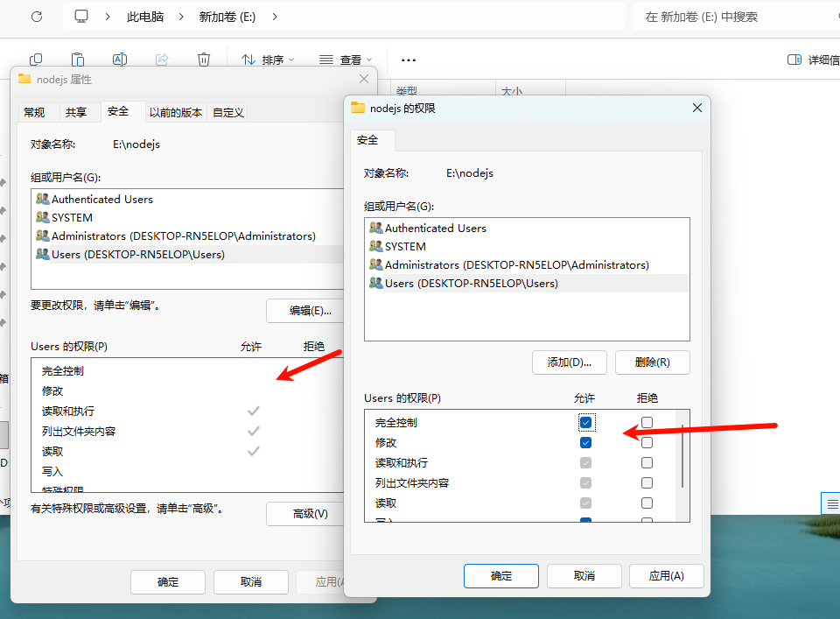Click 取消 in nodejs 属性 dialog
The image size is (840, 619).
(251, 582)
